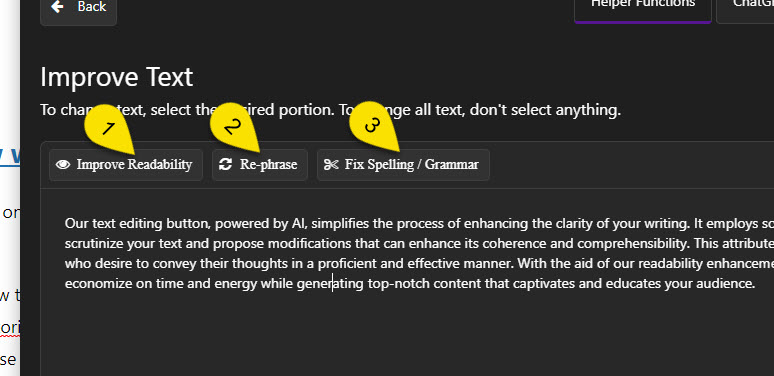Click the red-underlined misspelled word at left
Screen dimensions: 774x376
(x=10, y=328)
